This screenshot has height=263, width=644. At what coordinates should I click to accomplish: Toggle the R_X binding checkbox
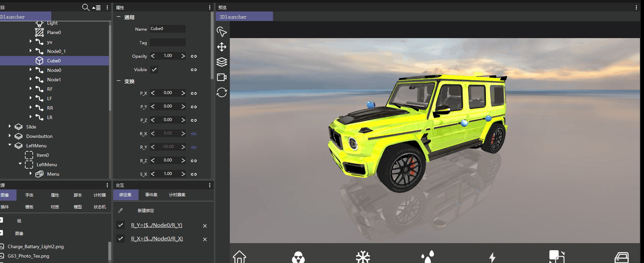tap(121, 238)
